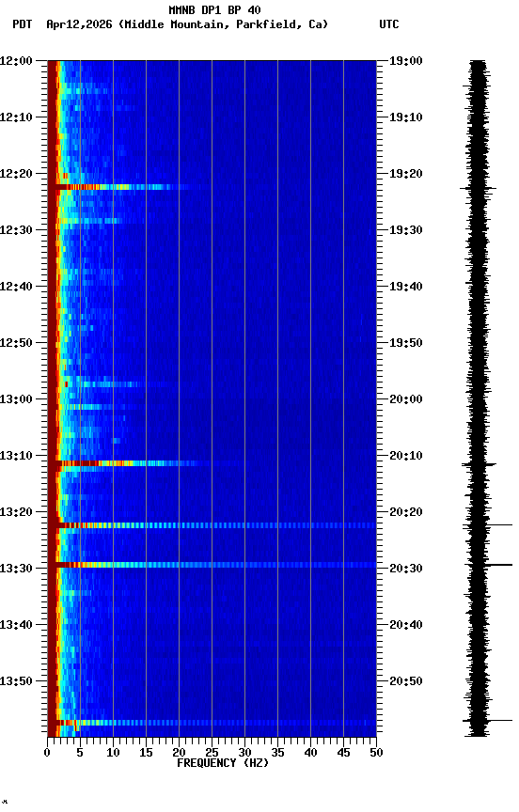The image size is (519, 812).
Task: Click the '35' frequency axis tick label
Action: (x=277, y=754)
